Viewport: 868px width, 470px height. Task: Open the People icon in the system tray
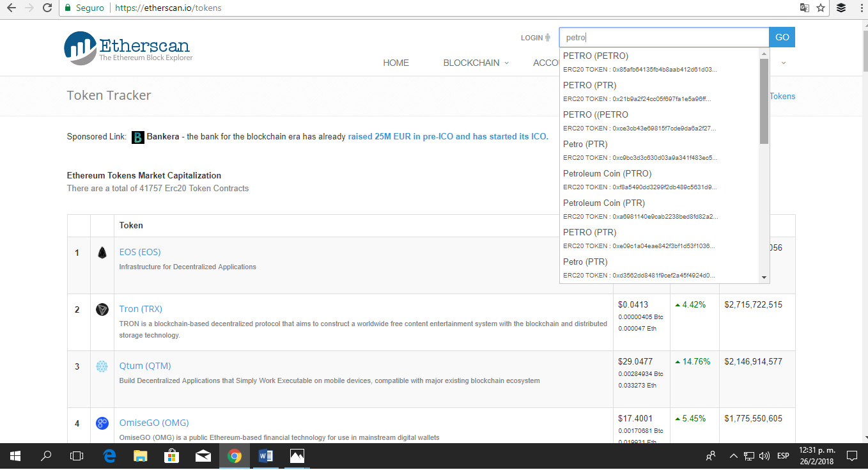tap(711, 456)
